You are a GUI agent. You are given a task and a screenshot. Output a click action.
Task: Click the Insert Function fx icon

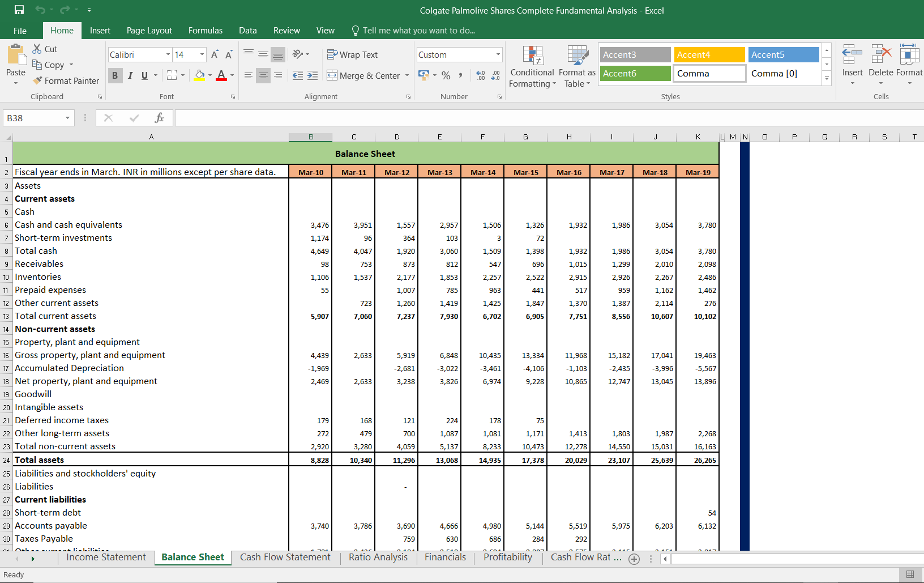(x=160, y=118)
